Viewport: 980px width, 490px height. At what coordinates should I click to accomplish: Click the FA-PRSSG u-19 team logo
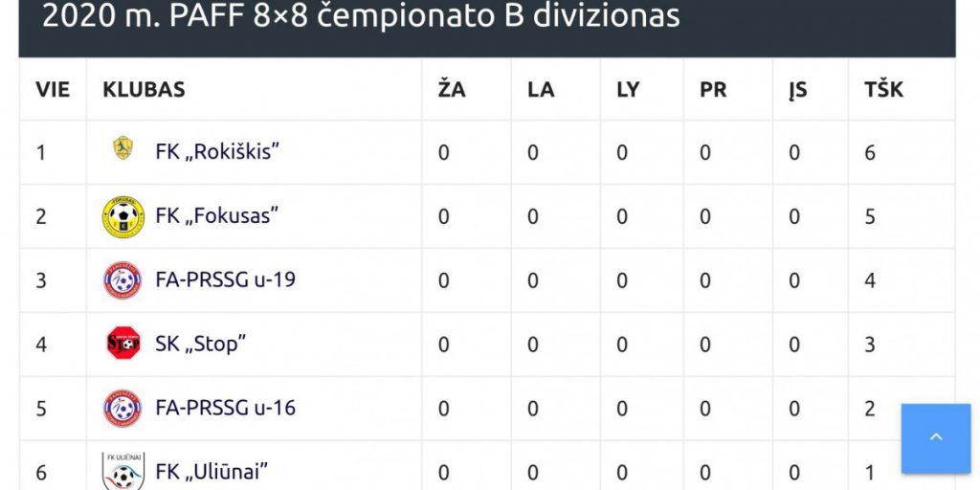click(x=123, y=280)
